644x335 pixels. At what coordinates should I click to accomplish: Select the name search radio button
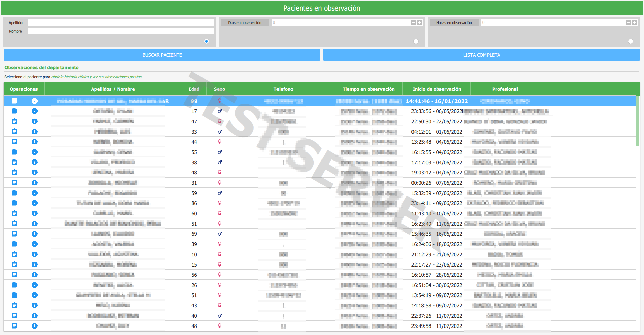pos(206,41)
